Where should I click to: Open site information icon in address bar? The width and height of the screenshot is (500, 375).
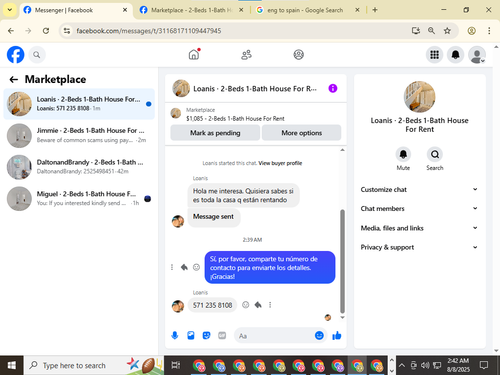click(x=67, y=31)
